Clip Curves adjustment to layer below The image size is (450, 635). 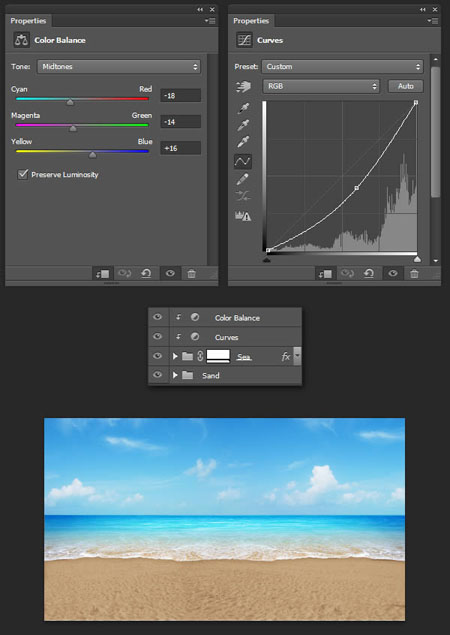(x=325, y=274)
